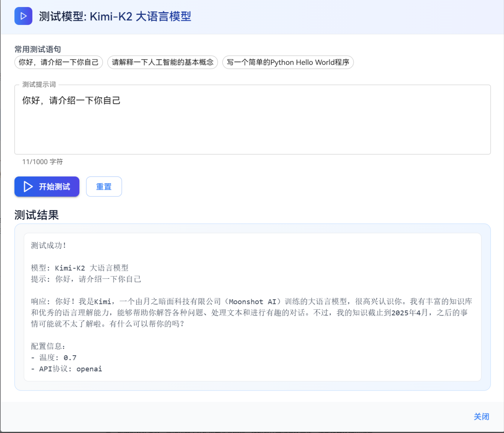Viewport: 504px width, 433px height.
Task: Click the 关闭 link to close the dialog
Action: tap(482, 416)
